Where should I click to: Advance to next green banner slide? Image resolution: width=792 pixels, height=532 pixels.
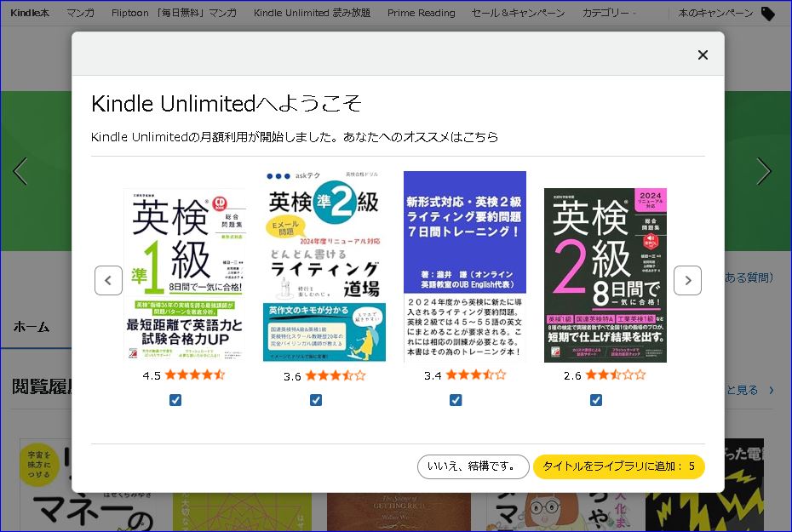tap(764, 171)
